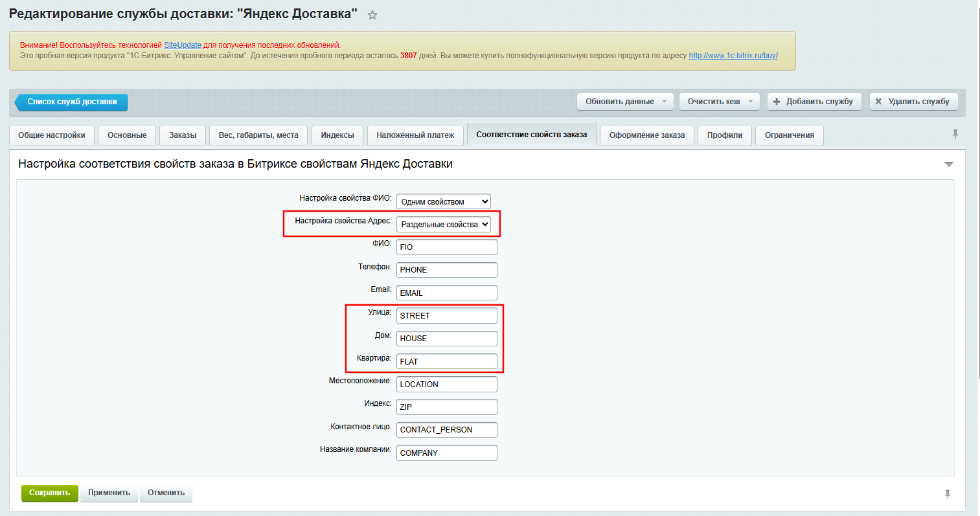Click Применить button

pos(109,493)
